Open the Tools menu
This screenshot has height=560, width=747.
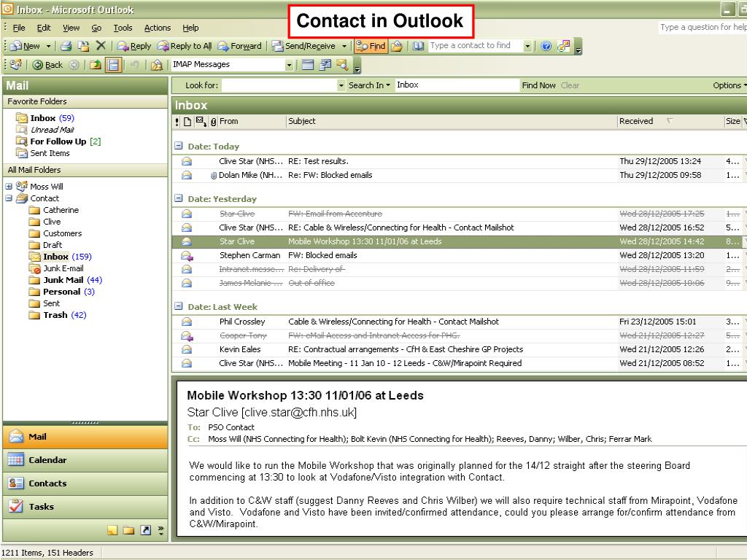[123, 28]
